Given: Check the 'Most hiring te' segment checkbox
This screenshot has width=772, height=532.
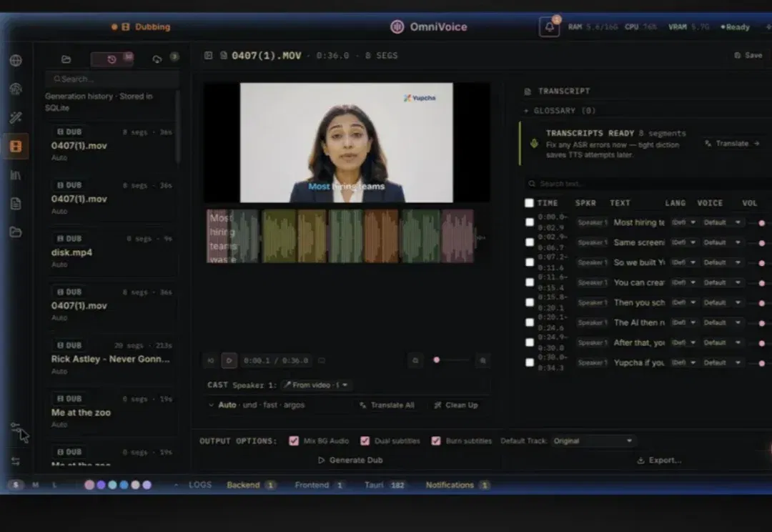Looking at the screenshot, I should 530,222.
